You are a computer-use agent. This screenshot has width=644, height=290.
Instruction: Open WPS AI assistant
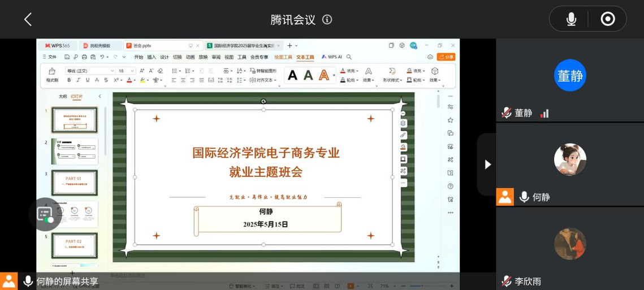(x=332, y=57)
